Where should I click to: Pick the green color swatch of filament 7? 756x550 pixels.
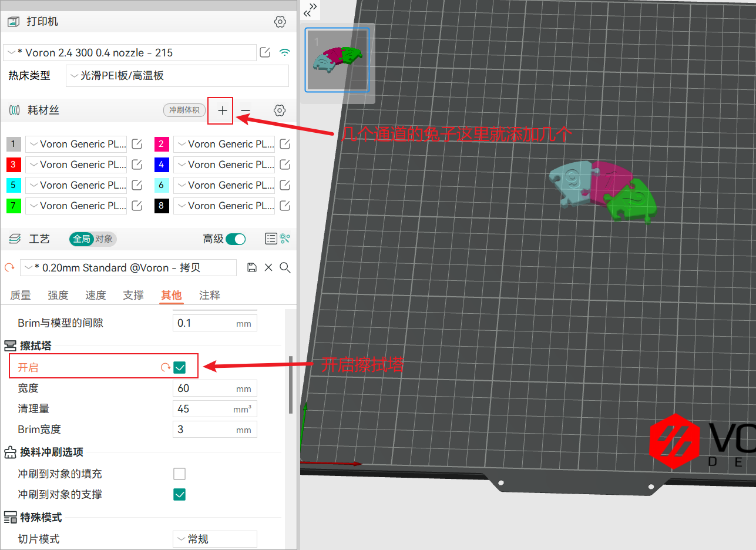pos(14,206)
